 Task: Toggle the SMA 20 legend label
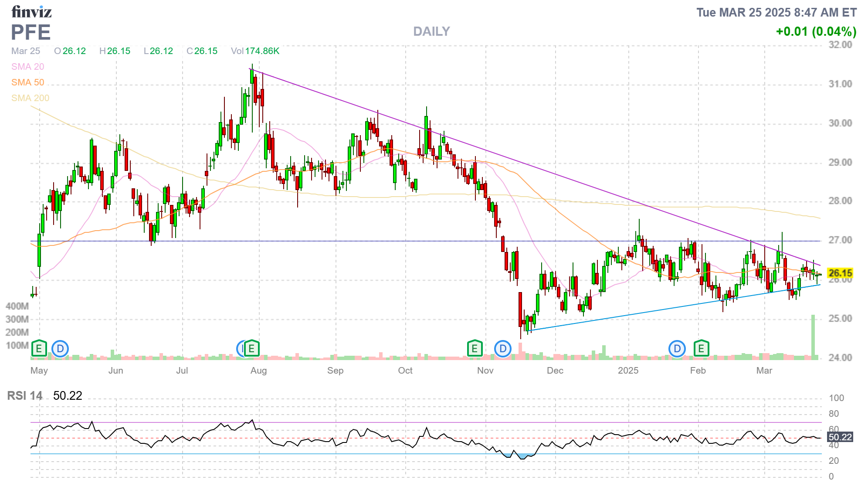28,67
